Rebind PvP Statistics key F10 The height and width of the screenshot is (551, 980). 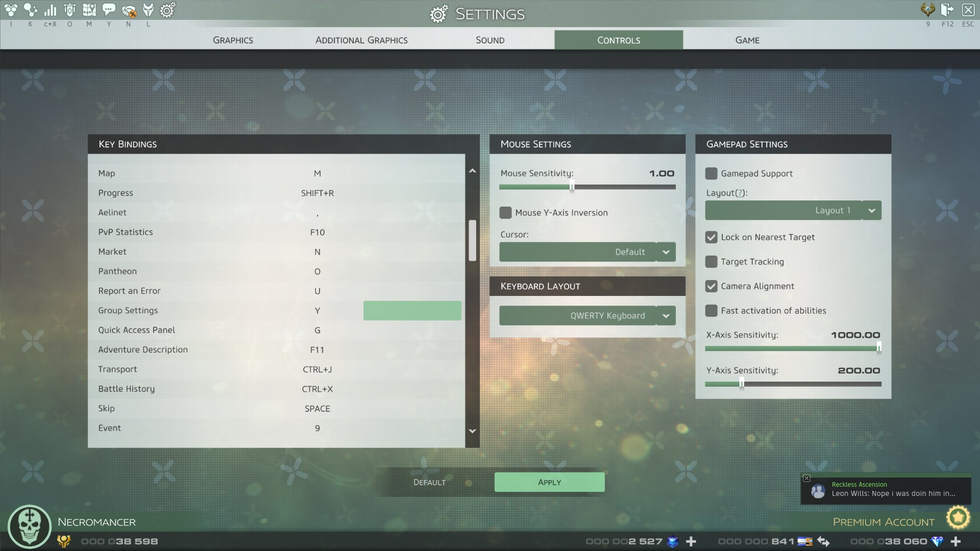tap(317, 232)
